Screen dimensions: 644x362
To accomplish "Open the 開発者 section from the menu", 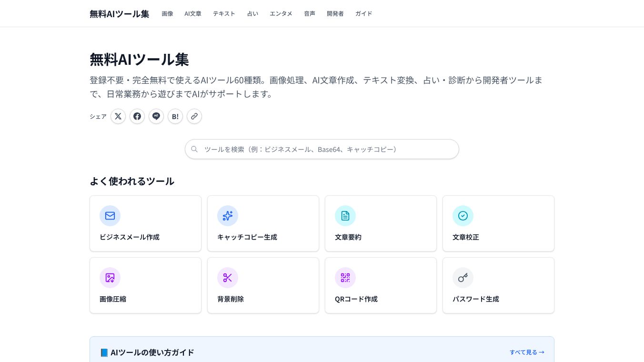I will 335,13.
